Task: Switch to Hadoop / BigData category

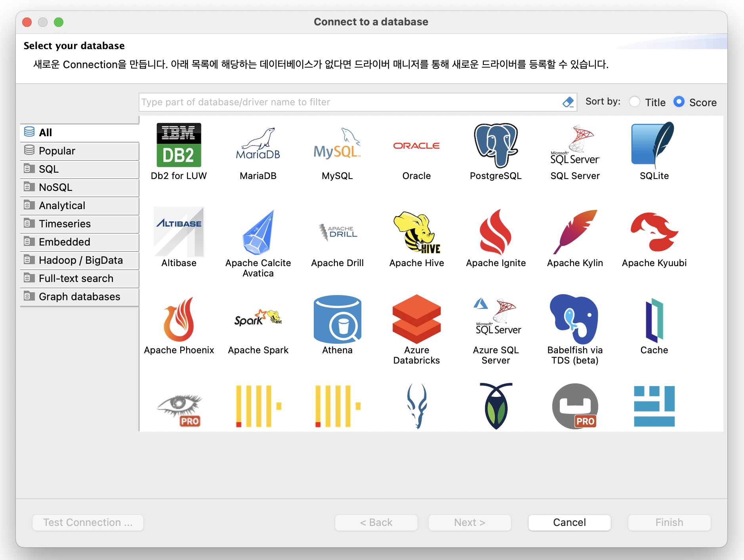Action: [80, 260]
